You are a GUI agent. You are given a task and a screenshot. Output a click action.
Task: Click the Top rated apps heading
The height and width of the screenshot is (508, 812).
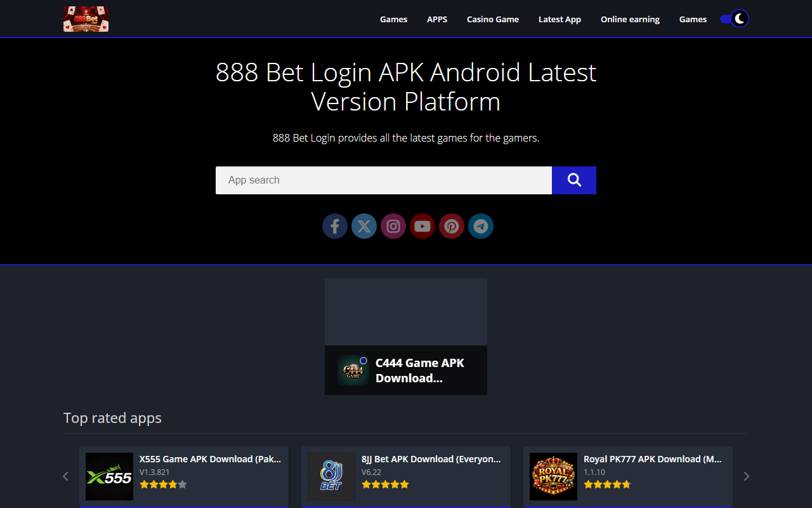(x=112, y=418)
